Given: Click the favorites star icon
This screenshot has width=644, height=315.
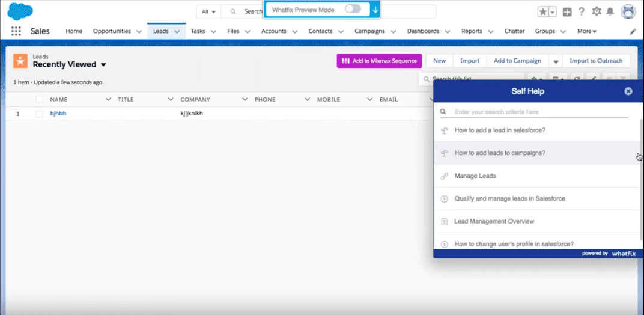Looking at the screenshot, I should (543, 12).
